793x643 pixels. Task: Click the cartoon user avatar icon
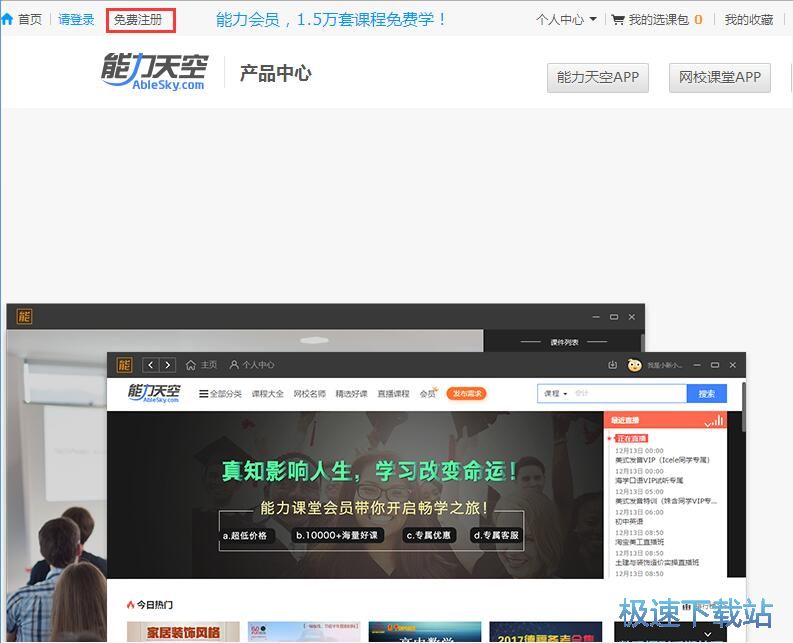point(635,365)
